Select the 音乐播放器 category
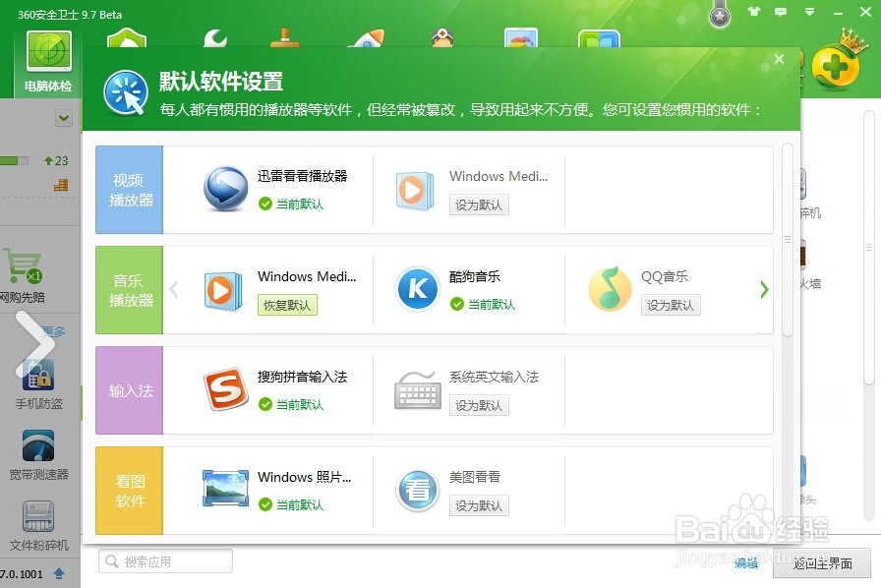This screenshot has height=588, width=881. [x=129, y=289]
